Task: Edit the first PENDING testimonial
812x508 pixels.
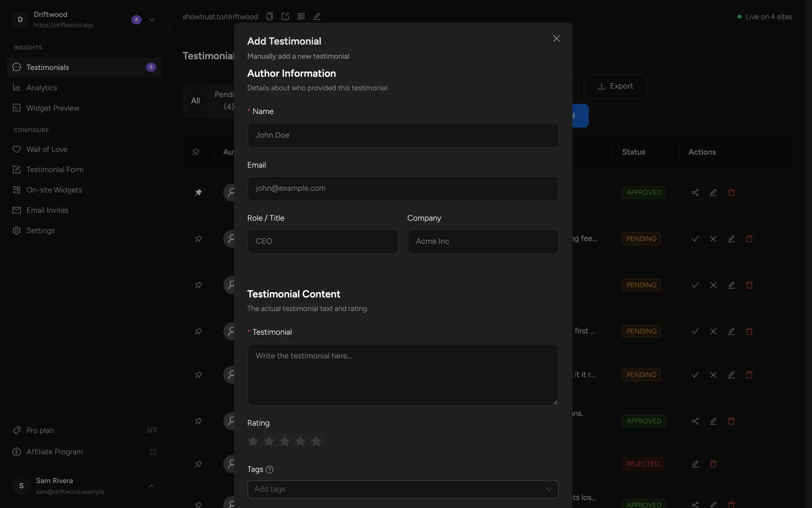Action: (731, 239)
